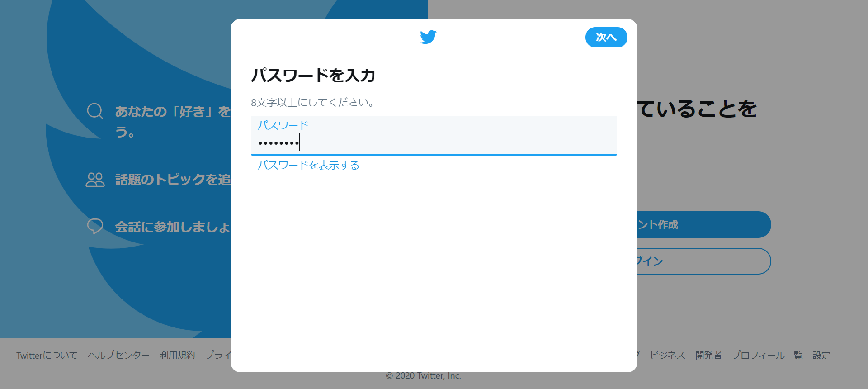Open プロフィール一覧 footer link
This screenshot has height=389, width=868.
tap(767, 356)
